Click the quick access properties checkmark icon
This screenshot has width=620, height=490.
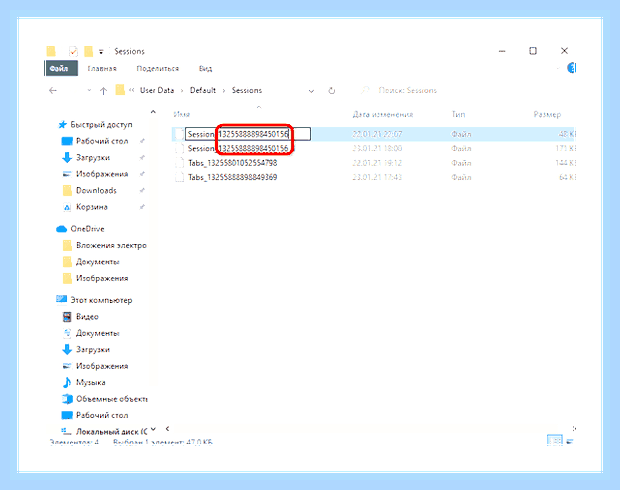73,51
